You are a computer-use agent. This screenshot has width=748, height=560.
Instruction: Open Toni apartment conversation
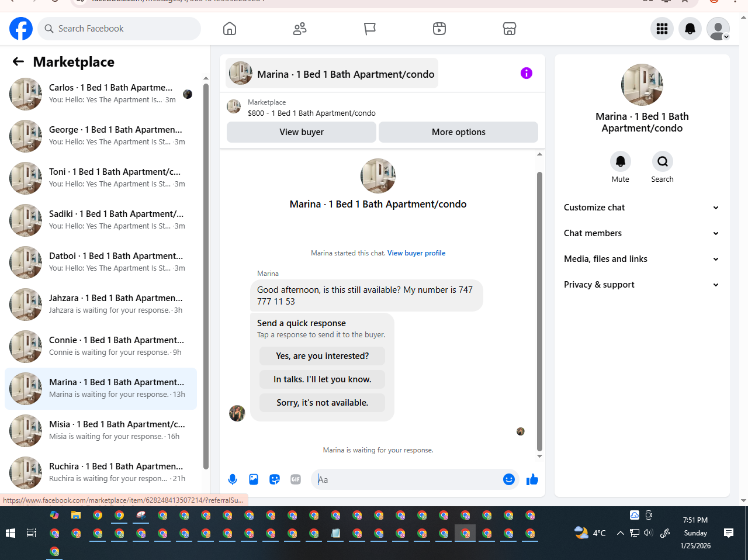101,178
